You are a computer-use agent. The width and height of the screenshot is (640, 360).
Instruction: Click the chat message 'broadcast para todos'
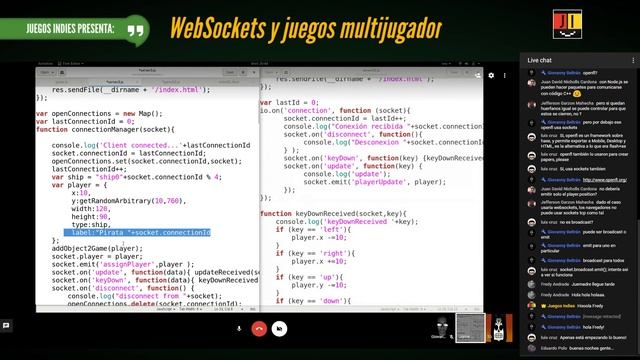pyautogui.click(x=603, y=260)
